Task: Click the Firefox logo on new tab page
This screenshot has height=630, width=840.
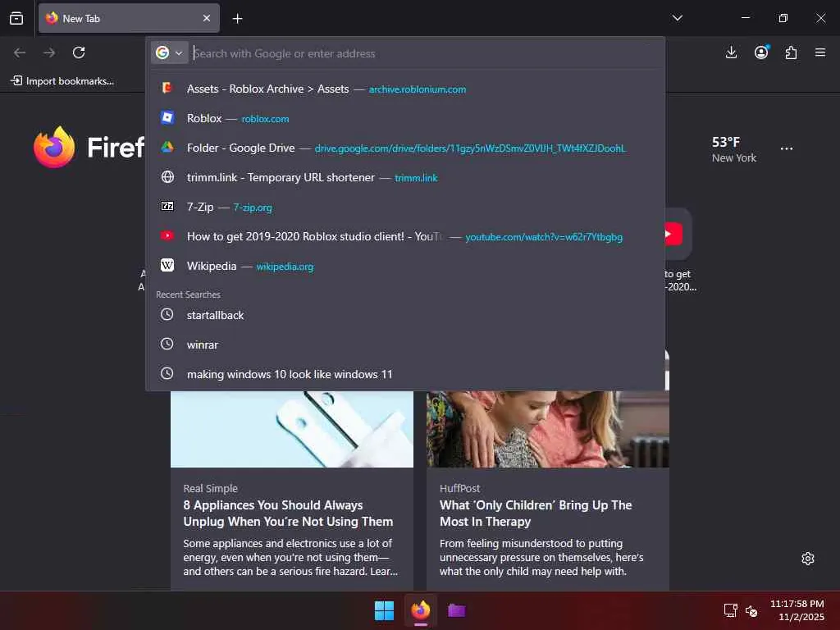Action: pos(54,148)
